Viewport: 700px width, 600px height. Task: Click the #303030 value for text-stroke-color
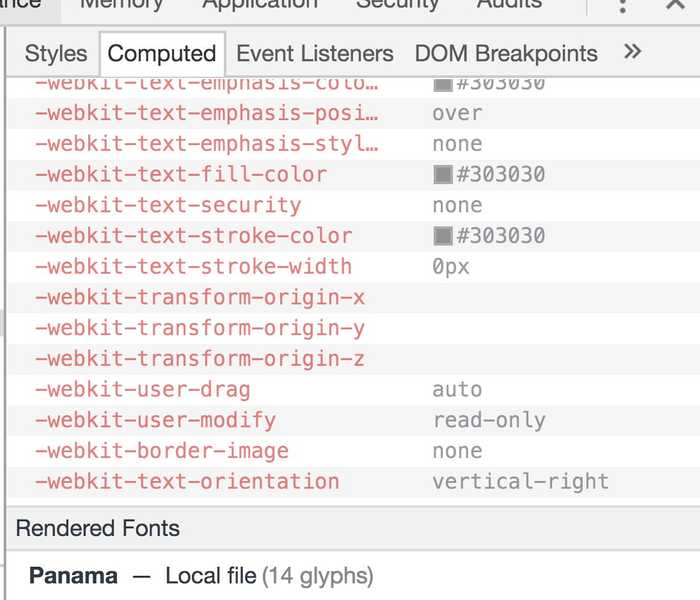pos(501,236)
